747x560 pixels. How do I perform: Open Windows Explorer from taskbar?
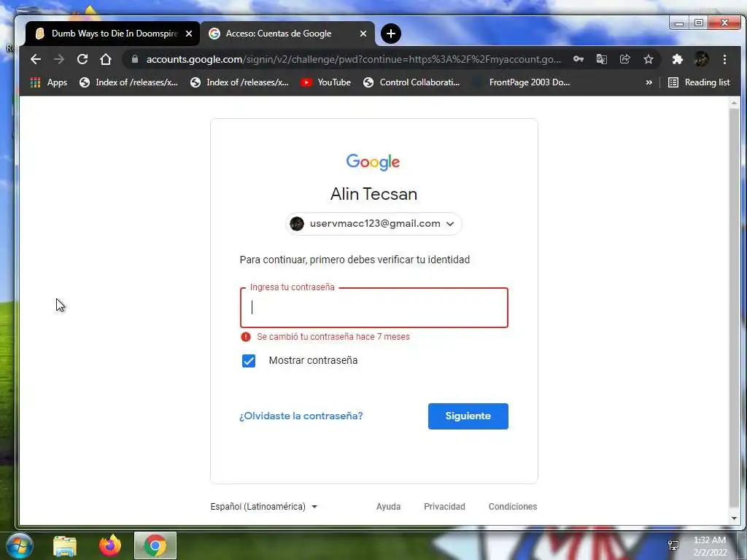pos(65,545)
